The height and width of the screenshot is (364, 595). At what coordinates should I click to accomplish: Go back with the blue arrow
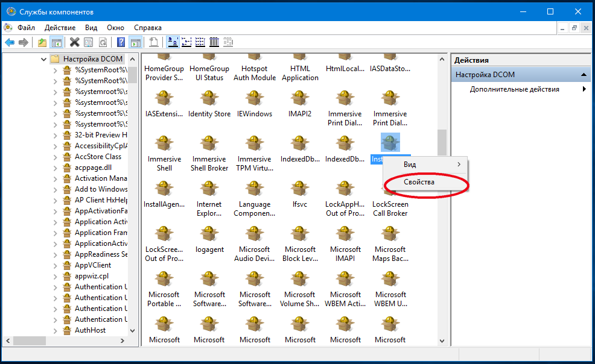(10, 42)
